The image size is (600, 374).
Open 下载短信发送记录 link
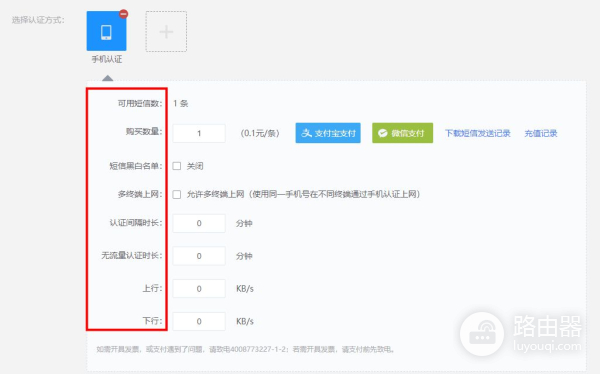click(x=478, y=133)
